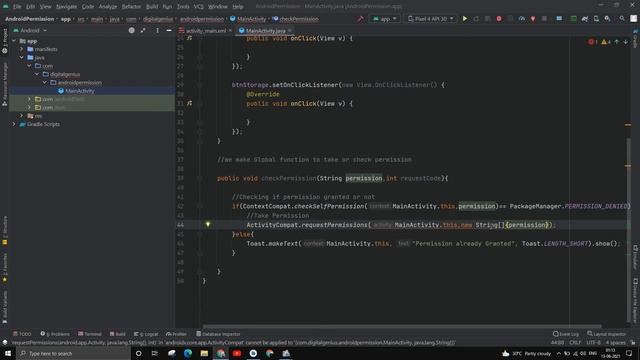Image resolution: width=640 pixels, height=360 pixels.
Task: Go to next highlighted error arrow
Action: click(x=625, y=42)
